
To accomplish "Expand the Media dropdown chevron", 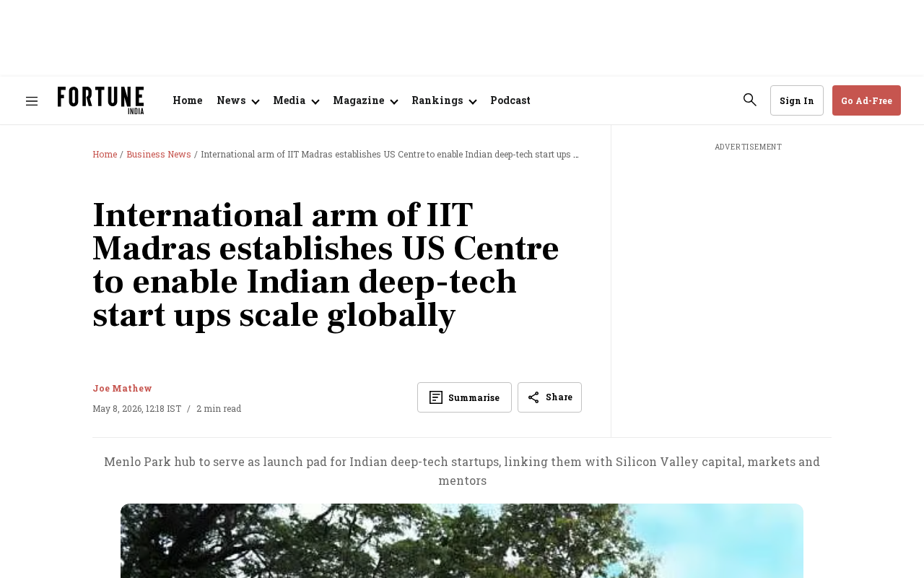I will tap(315, 102).
